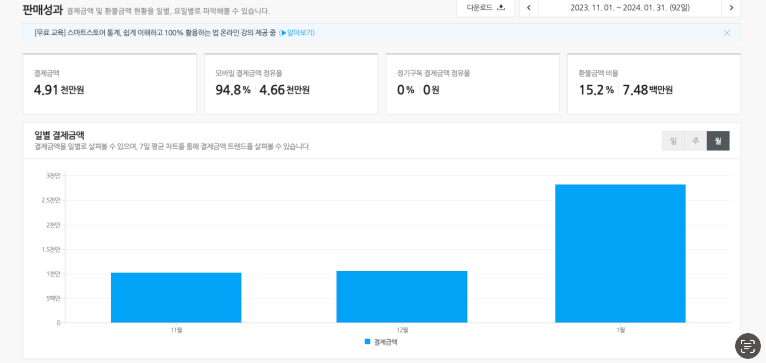Click the 94.8% mobile share value
The width and height of the screenshot is (766, 363).
click(233, 90)
